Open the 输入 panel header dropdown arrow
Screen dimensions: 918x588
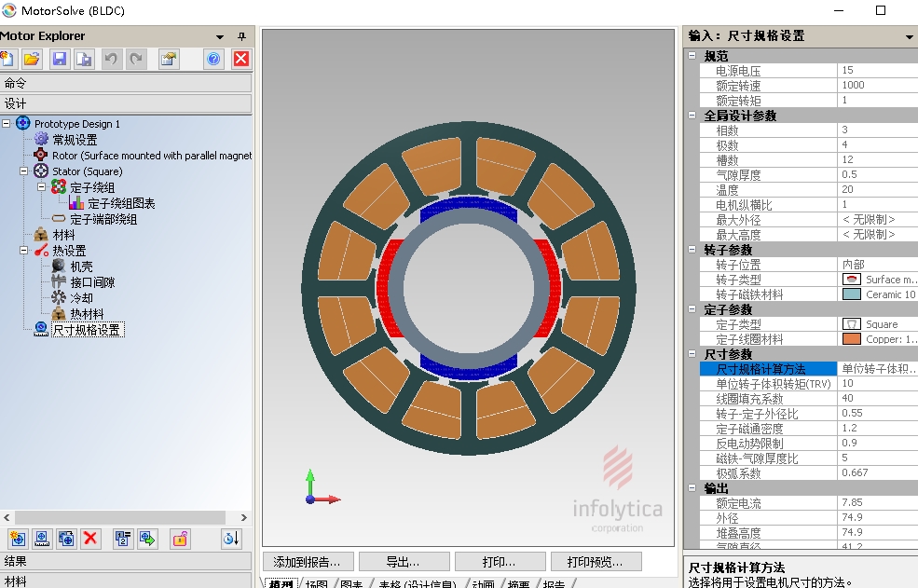pyautogui.click(x=910, y=37)
